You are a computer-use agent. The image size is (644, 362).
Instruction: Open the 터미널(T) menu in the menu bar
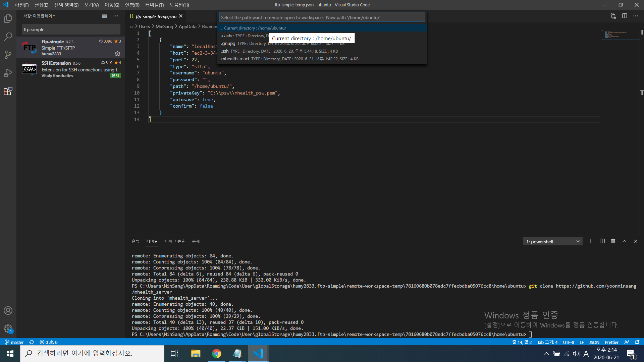point(154,5)
